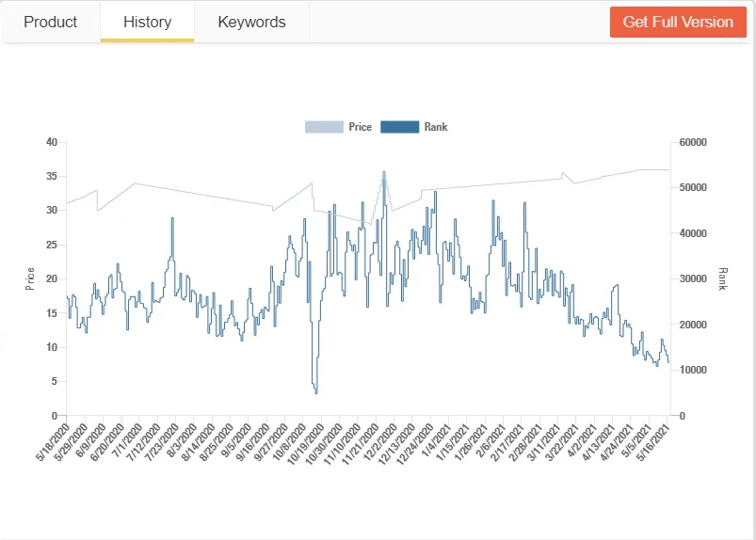756x540 pixels.
Task: Click the 3/11/2021 date label
Action: coord(544,442)
